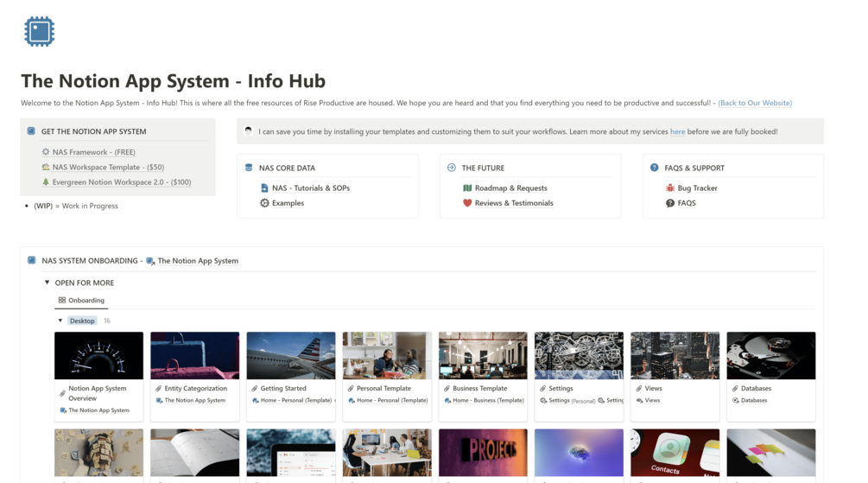Open the Databases hard drive thumbnail

(771, 356)
